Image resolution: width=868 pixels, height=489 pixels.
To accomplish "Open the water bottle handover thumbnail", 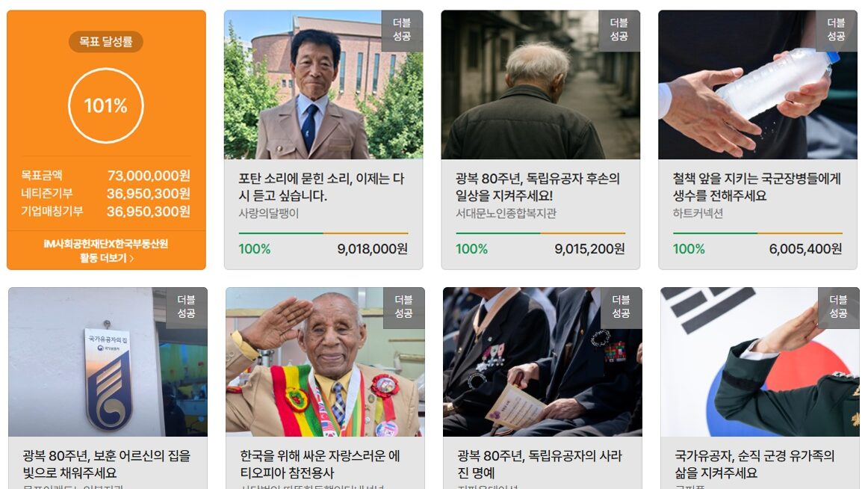I will pyautogui.click(x=757, y=84).
